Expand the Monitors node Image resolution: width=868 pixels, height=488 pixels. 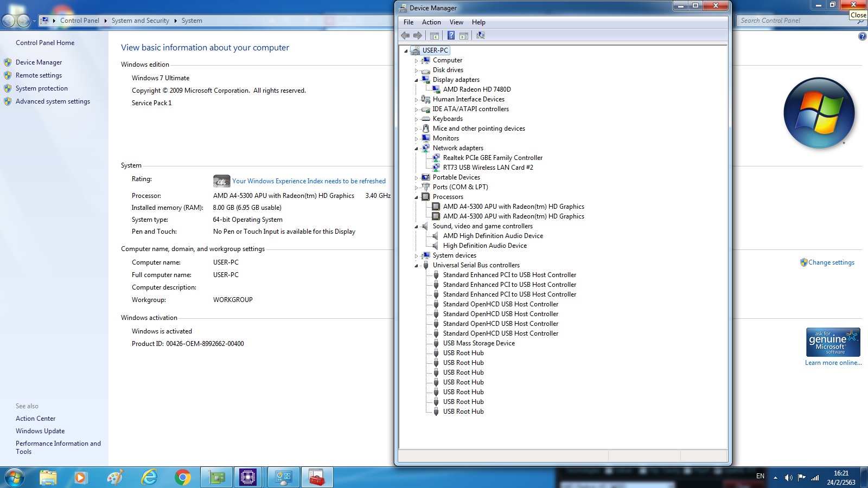pyautogui.click(x=417, y=139)
